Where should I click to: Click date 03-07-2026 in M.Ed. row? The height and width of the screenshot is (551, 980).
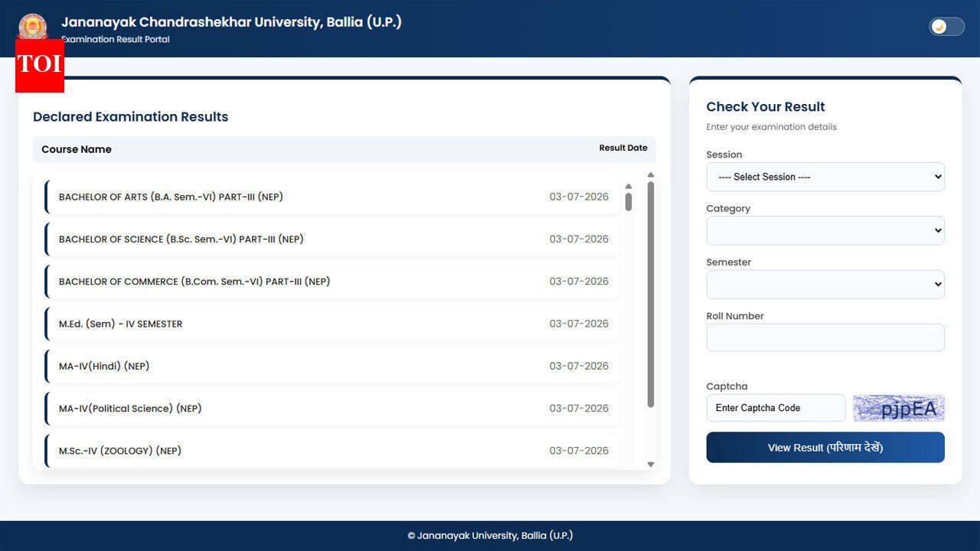coord(579,324)
